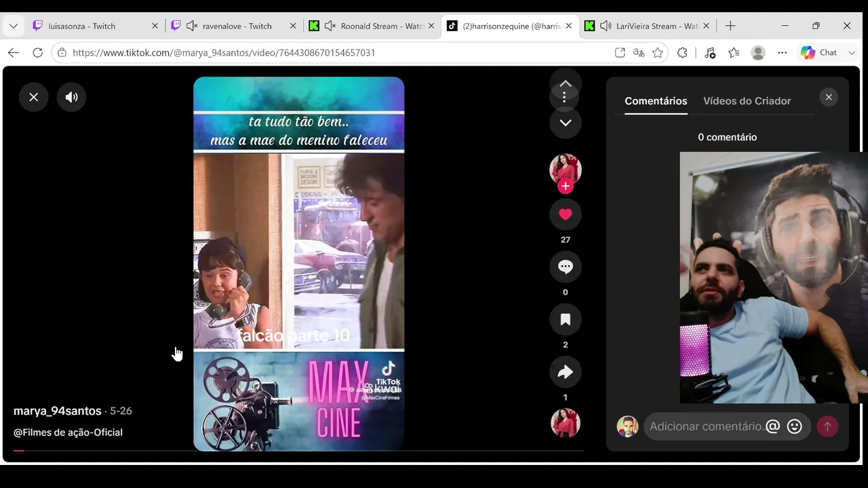Unmute the Roonald Stream tab
The height and width of the screenshot is (488, 868).
pos(330,26)
